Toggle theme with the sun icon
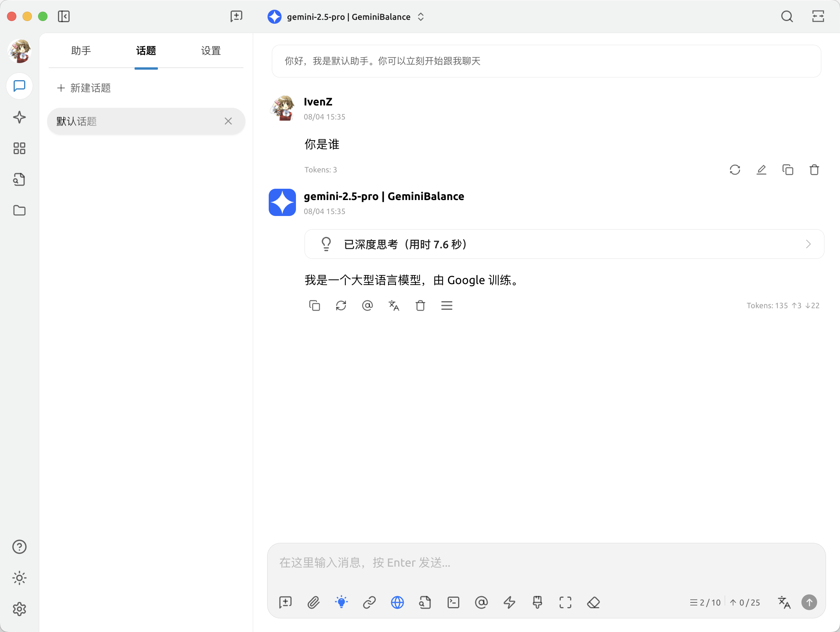The image size is (840, 632). [19, 578]
